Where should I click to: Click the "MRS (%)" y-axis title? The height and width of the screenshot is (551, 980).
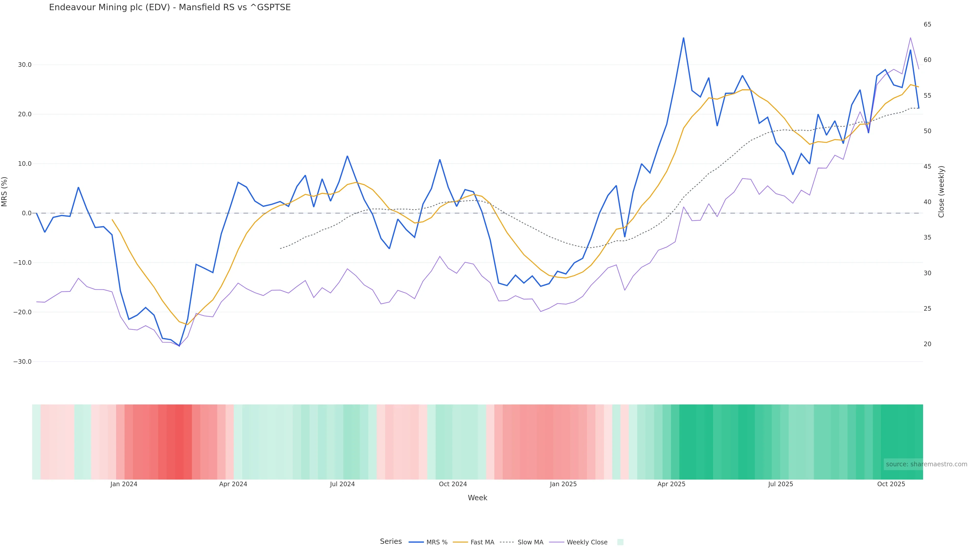5,191
